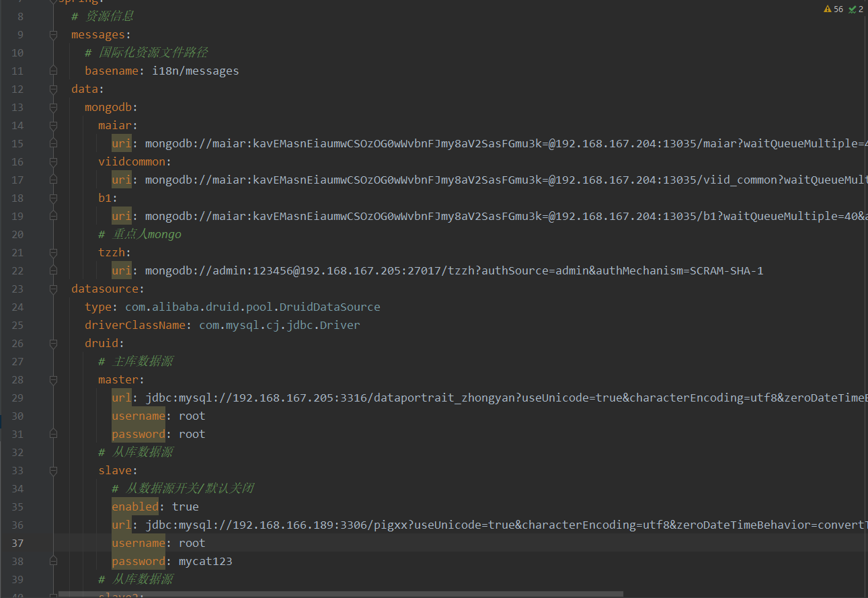The image size is (868, 598).
Task: Collapse the maiar block at line 14
Action: [53, 126]
